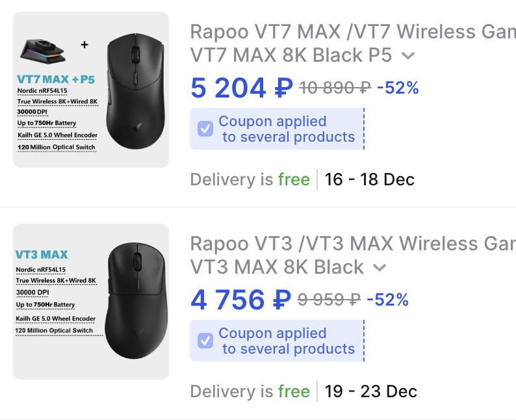Click the crossed-out 10 890 ₽ price
This screenshot has height=420, width=516.
[335, 88]
